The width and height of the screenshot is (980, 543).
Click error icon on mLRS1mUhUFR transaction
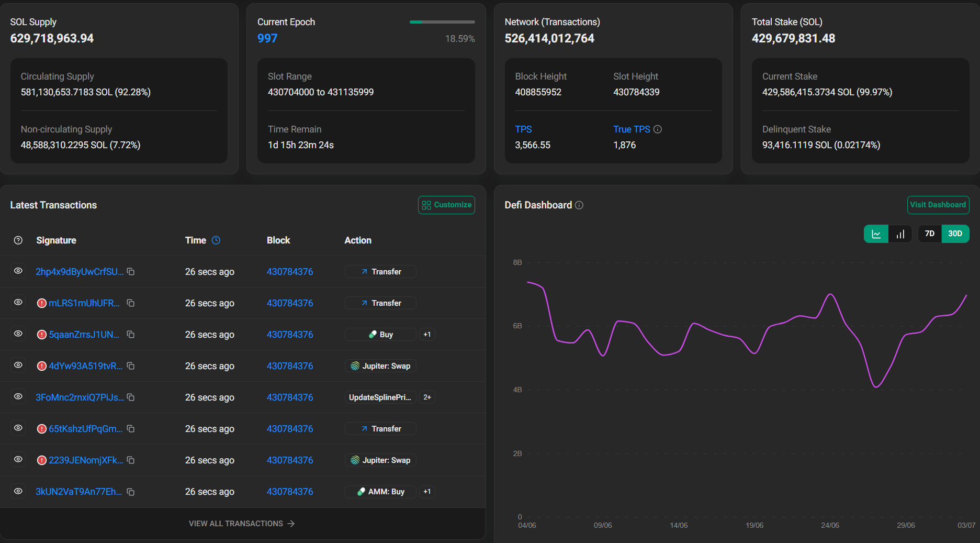(x=42, y=303)
